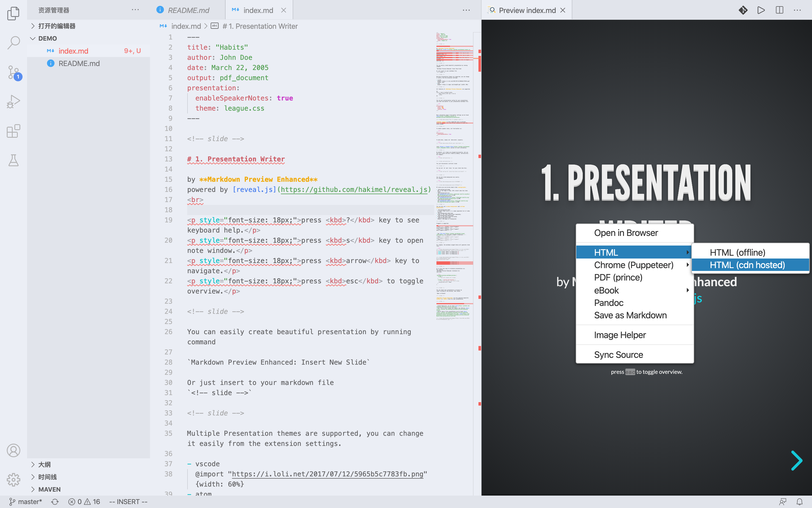Viewport: 812px width, 508px height.
Task: Click the breadcrumb symbol icon before heading
Action: click(x=215, y=26)
